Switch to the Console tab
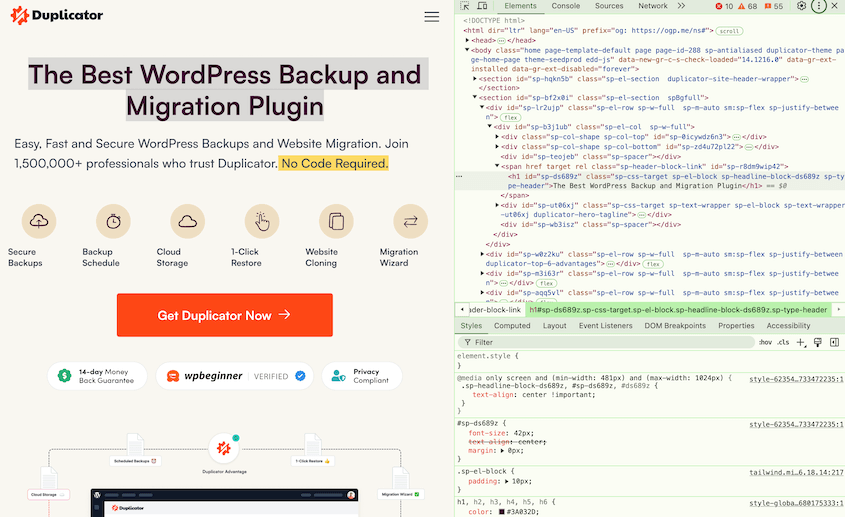 tap(565, 6)
